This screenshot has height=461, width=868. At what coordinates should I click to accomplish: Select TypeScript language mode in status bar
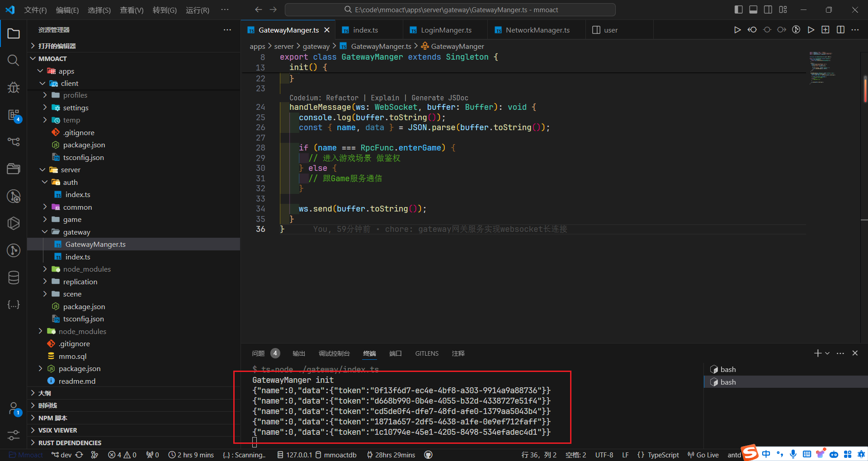click(663, 455)
